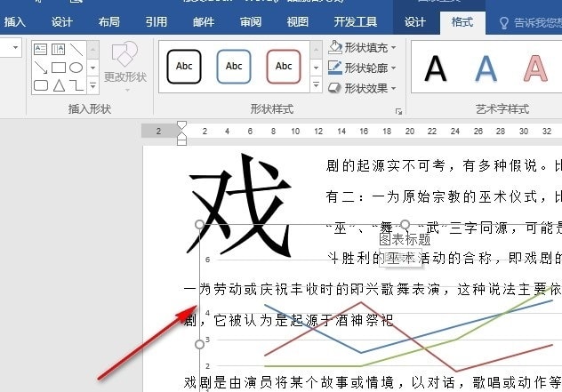Switch to the Format tab
Viewport: 562px width, 392px height.
click(462, 22)
